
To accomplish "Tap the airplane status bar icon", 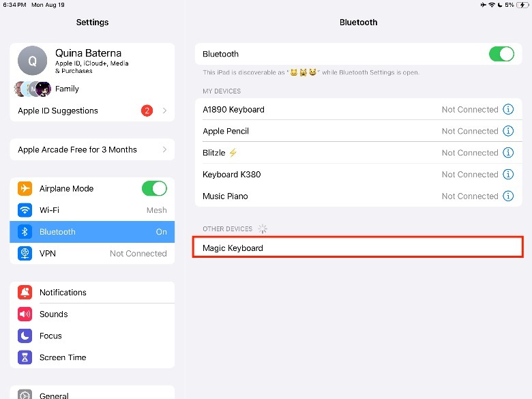I will click(484, 5).
